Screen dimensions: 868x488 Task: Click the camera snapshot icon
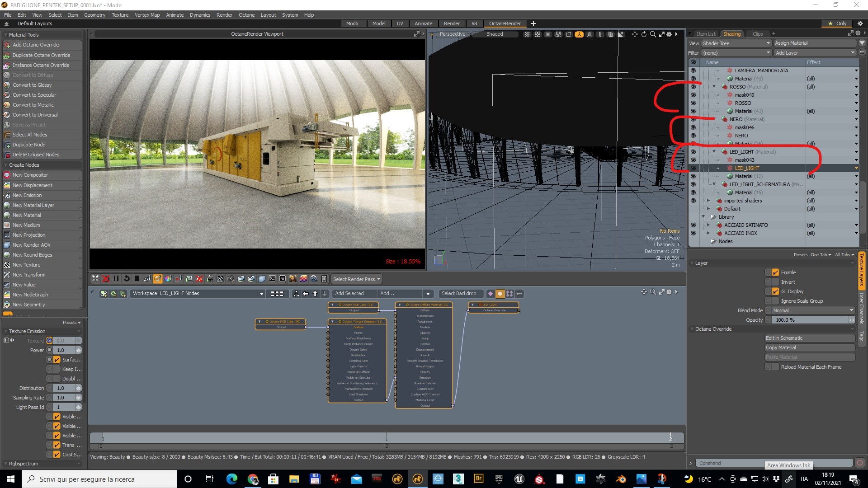pyautogui.click(x=231, y=279)
